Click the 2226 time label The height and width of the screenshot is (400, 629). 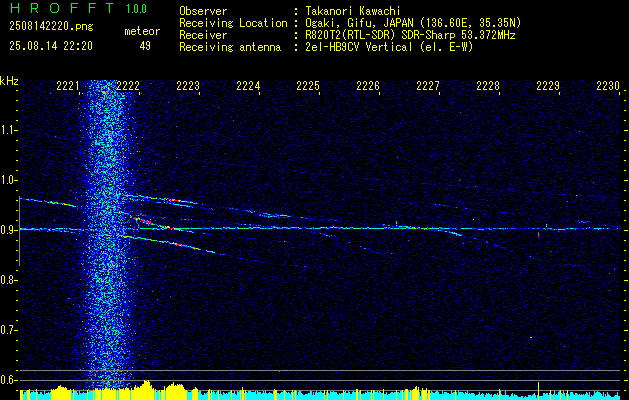(x=368, y=86)
